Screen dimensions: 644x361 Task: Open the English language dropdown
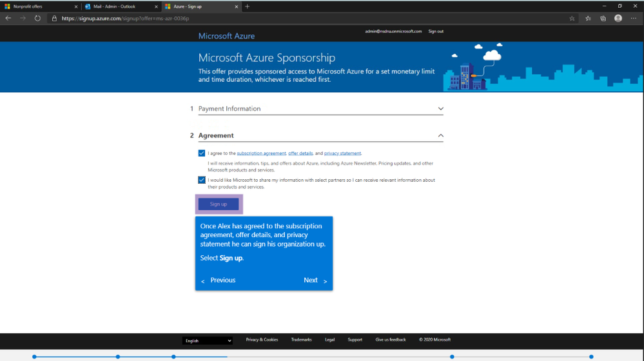coord(208,340)
